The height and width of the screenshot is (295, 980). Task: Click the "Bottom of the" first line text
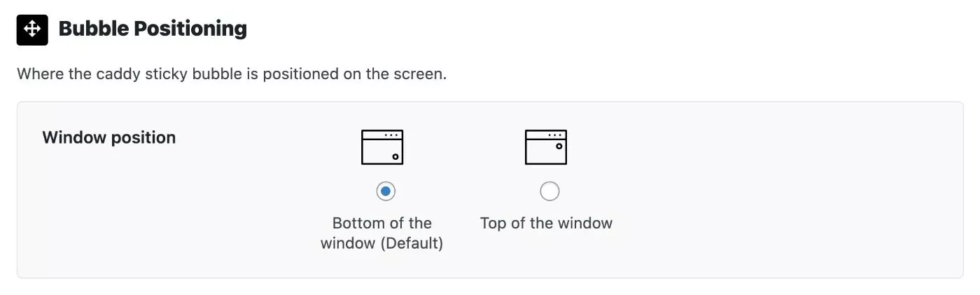tap(382, 224)
